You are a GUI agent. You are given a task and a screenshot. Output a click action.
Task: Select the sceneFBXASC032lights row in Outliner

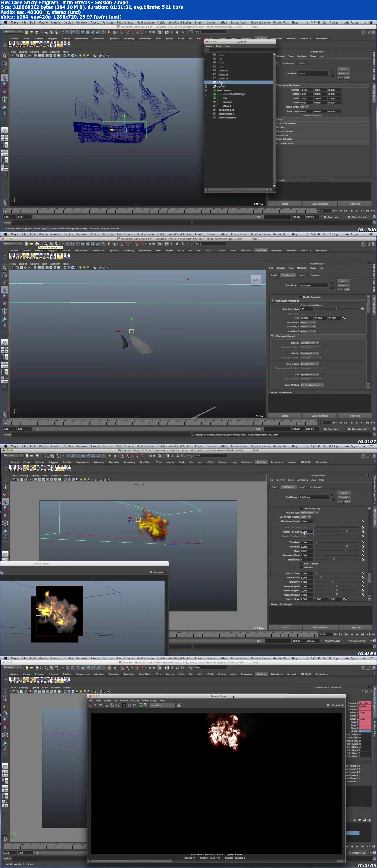(238, 94)
